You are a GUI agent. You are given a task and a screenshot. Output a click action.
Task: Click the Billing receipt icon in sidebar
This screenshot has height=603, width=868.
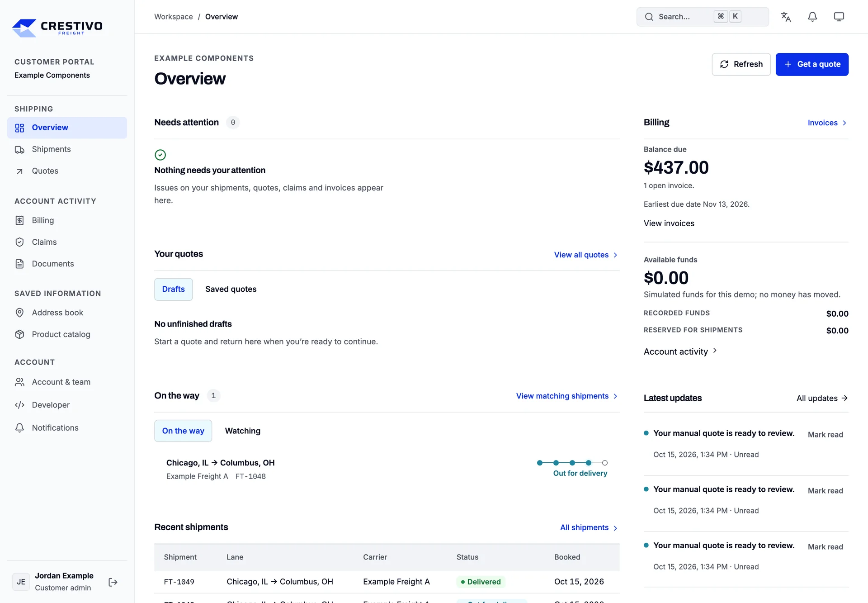pyautogui.click(x=19, y=220)
